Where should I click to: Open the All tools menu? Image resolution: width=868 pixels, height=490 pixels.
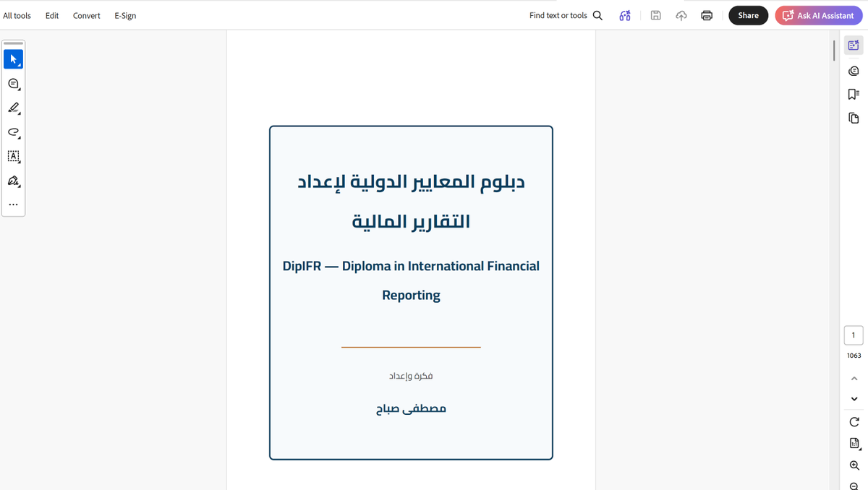click(17, 15)
